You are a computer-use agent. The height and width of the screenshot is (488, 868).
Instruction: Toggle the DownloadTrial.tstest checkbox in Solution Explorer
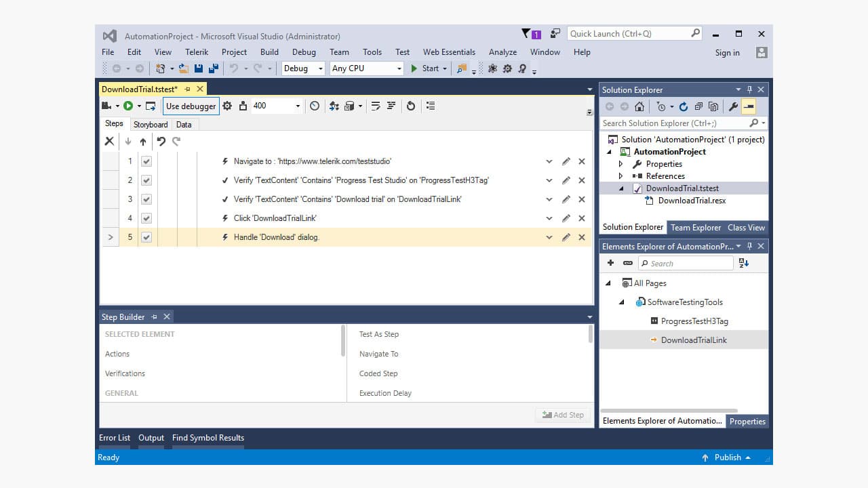636,188
